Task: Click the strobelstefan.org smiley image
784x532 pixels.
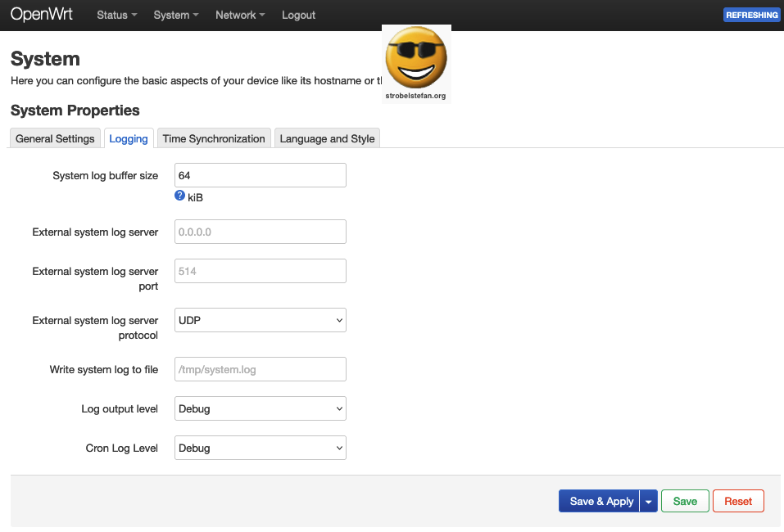Action: tap(416, 59)
